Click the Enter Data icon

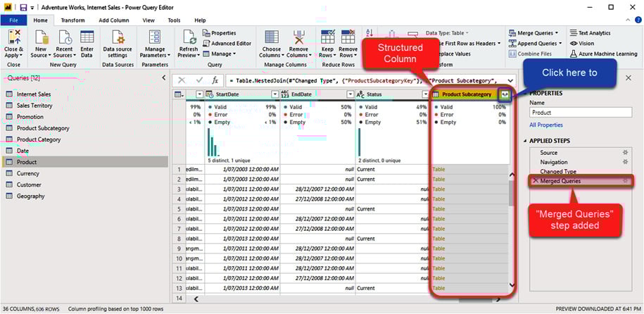point(87,37)
